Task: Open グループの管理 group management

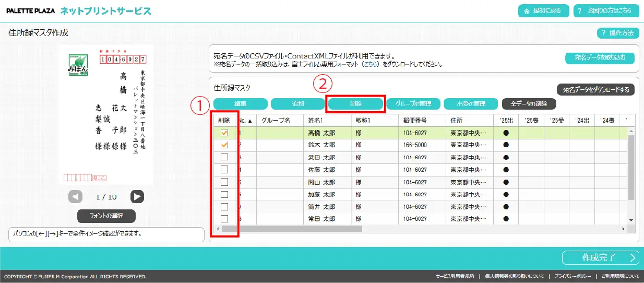Action: tap(413, 103)
